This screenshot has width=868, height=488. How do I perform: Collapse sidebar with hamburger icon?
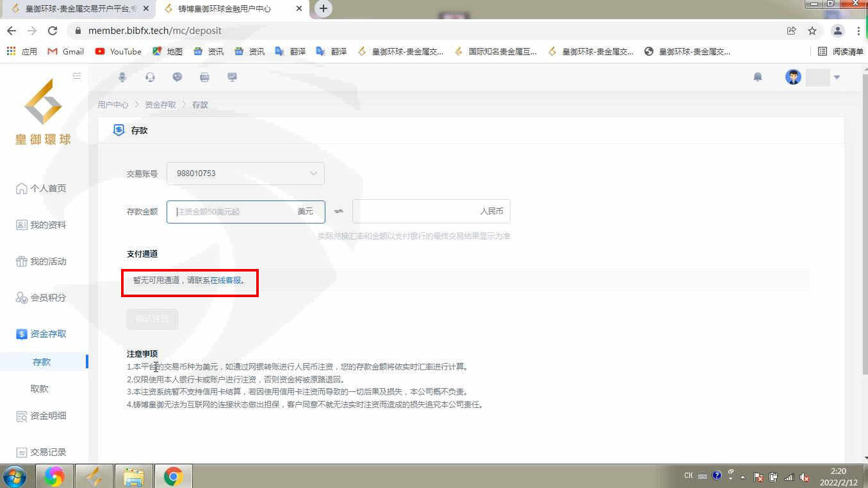coord(77,76)
